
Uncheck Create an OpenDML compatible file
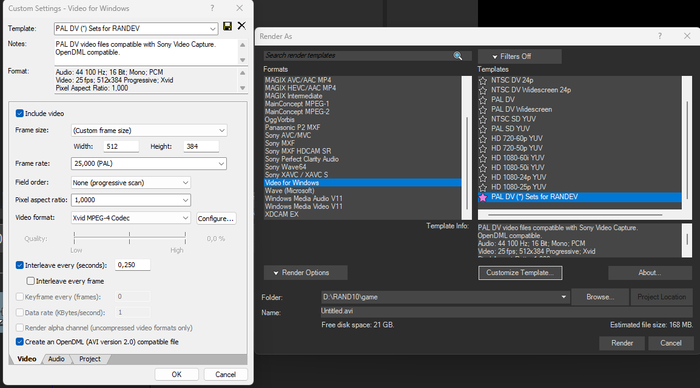(20, 342)
